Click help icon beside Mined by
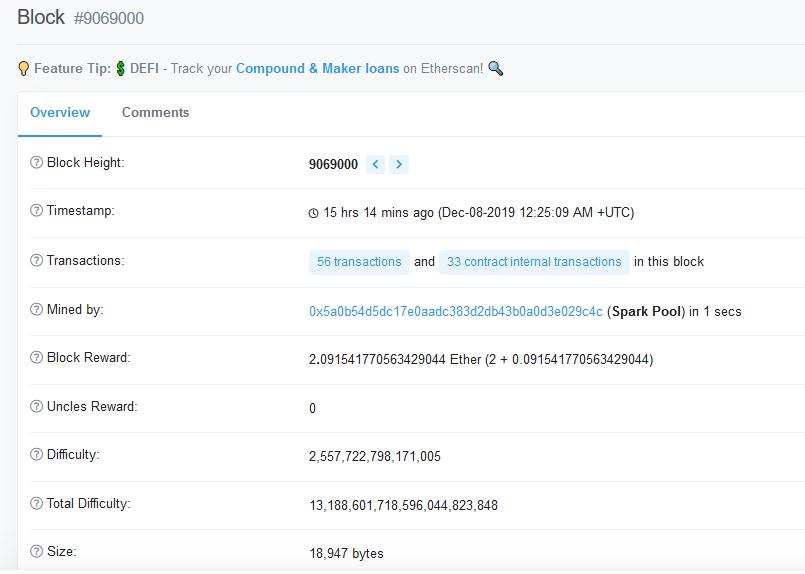This screenshot has height=574, width=805. (x=37, y=310)
